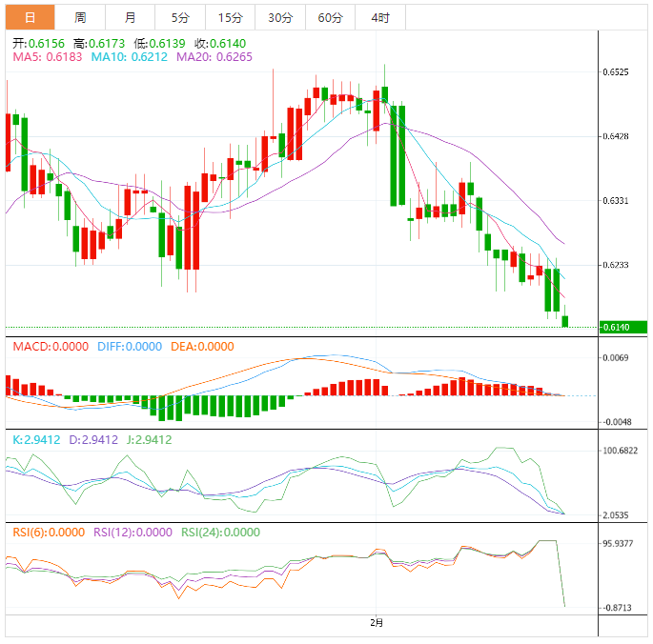Open the 60分 timeframe tab
This screenshot has width=653, height=644.
tap(330, 17)
